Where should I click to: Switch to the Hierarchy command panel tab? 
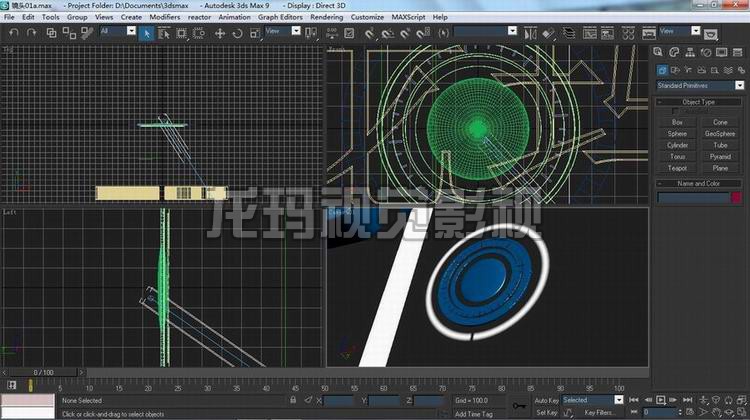(690, 52)
